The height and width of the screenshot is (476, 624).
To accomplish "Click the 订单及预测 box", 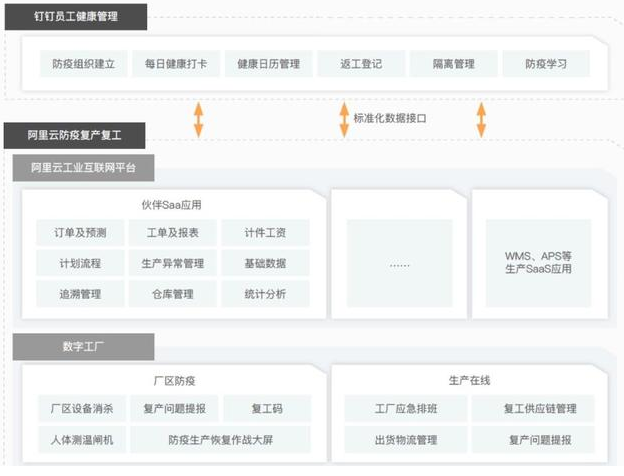I will [80, 233].
